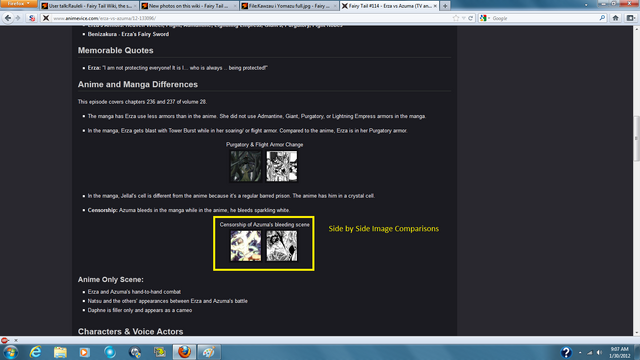Click 'Purgatory & Flight Armor Change' caption

[264, 144]
